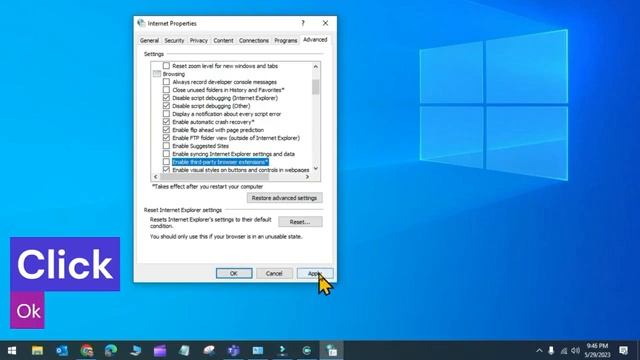The image size is (640, 360).
Task: Open Microsoft Teams from the taskbar
Action: pyautogui.click(x=233, y=350)
